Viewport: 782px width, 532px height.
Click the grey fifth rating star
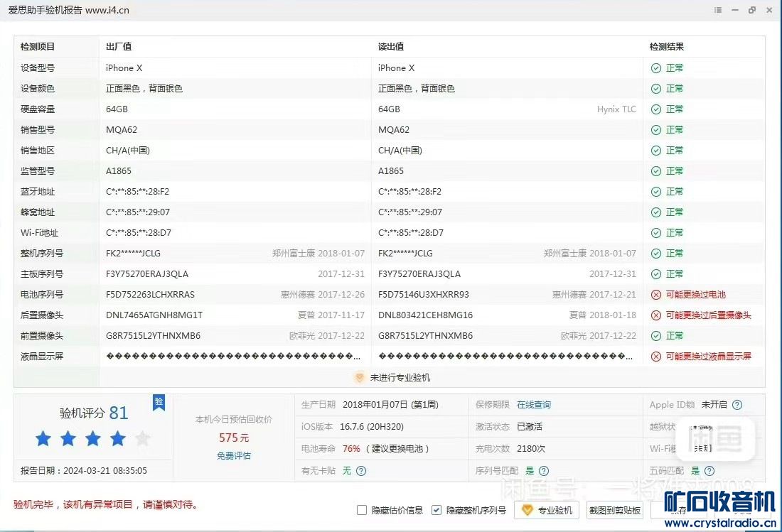pyautogui.click(x=143, y=439)
